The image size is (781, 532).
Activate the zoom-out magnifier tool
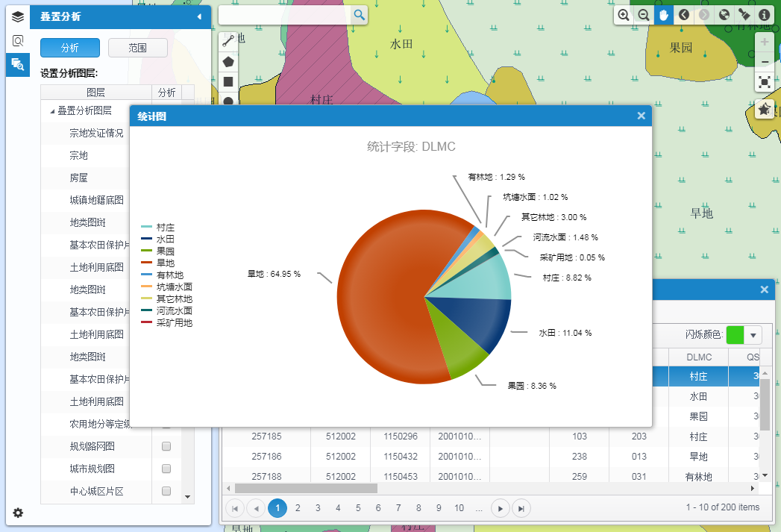[x=644, y=15]
